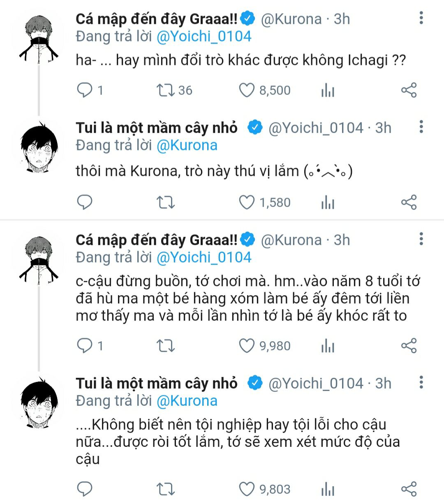Viewport: 444px width, 504px height.
Task: Share Kurona's 'đổi trò khác' tweet
Action: click(409, 90)
